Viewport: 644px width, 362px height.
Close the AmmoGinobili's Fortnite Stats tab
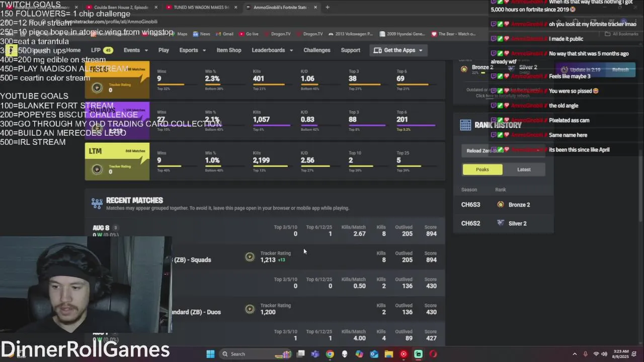click(315, 7)
